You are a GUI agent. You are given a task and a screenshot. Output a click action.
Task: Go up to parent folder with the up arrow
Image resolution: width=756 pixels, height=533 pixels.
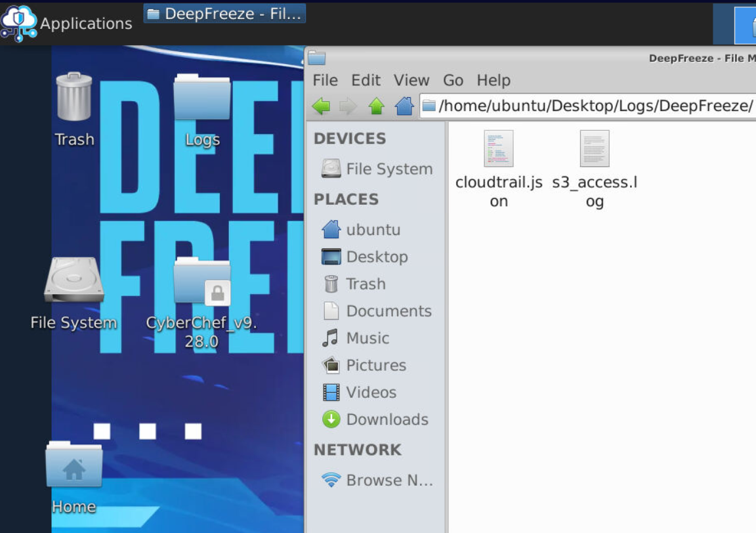pos(376,106)
